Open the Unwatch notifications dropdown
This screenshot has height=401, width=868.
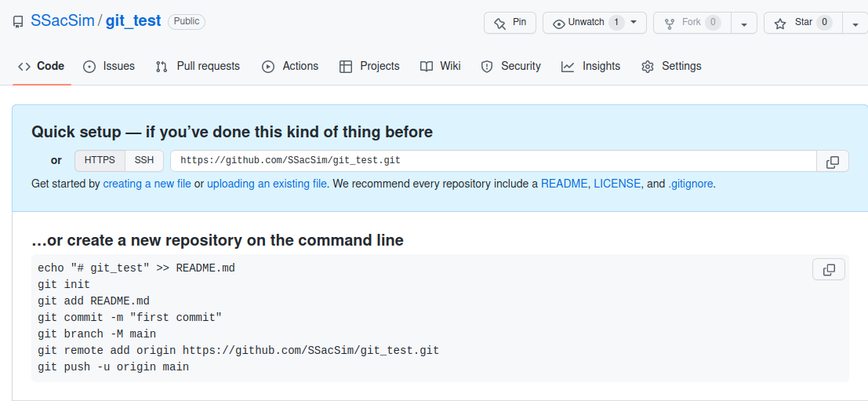click(594, 23)
